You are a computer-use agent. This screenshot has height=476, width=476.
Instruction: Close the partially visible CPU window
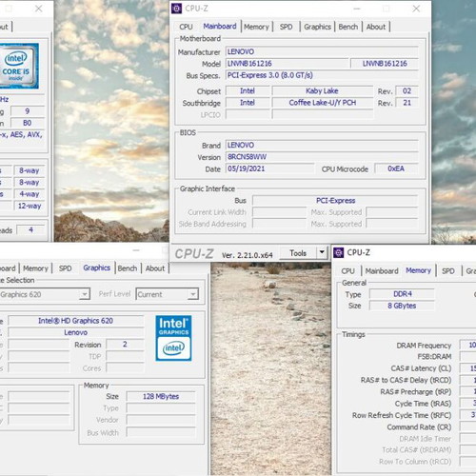click(x=39, y=9)
